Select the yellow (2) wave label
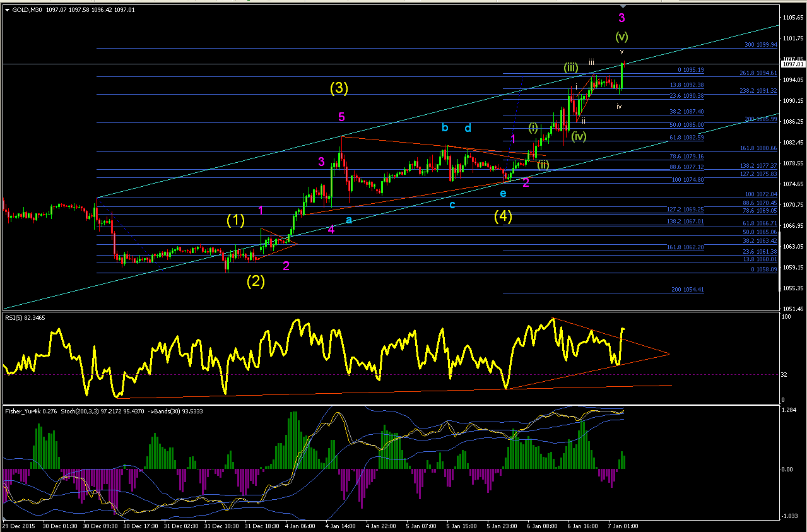807x532 pixels. click(x=256, y=281)
